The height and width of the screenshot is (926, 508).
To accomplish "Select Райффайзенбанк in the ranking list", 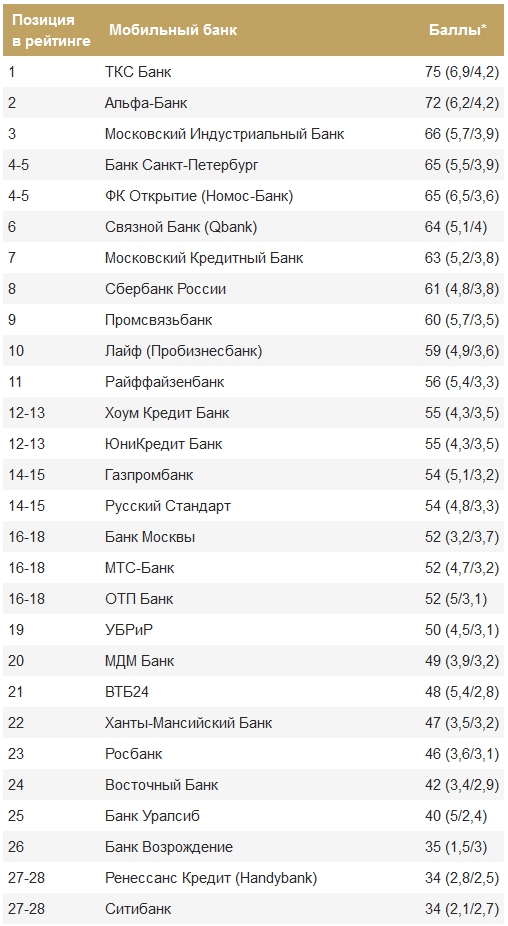I will (x=165, y=382).
